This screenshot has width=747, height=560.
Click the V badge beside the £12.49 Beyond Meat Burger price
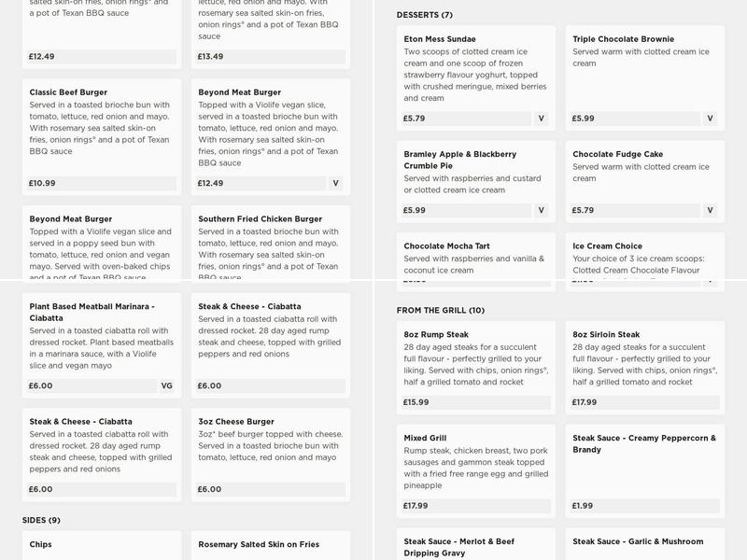coord(336,183)
